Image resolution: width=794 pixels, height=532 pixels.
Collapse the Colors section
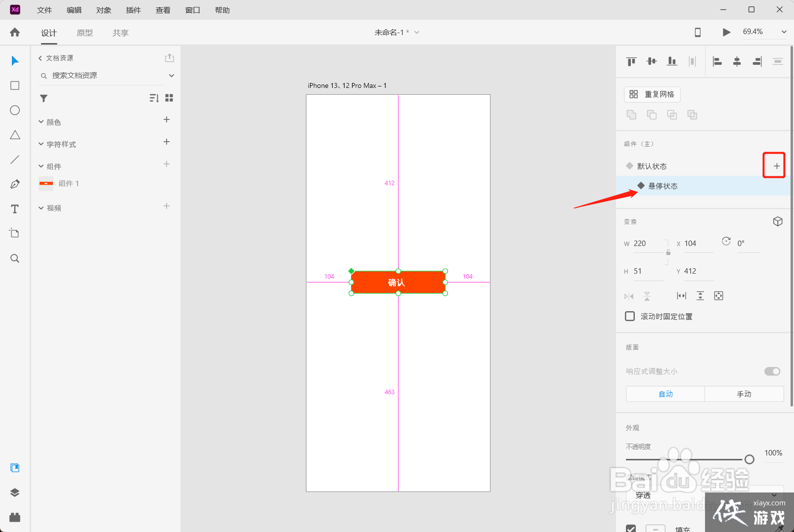(41, 122)
